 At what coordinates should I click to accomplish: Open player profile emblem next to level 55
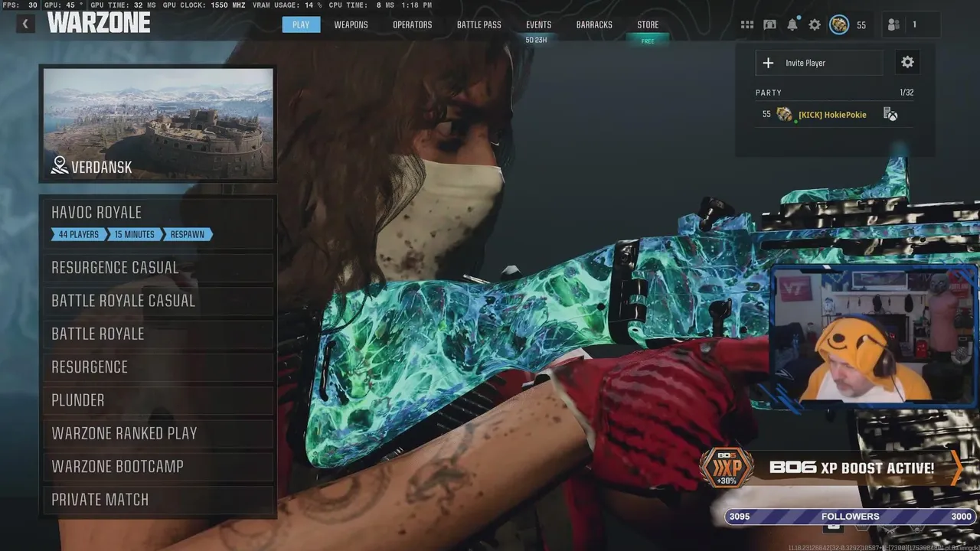coord(839,24)
